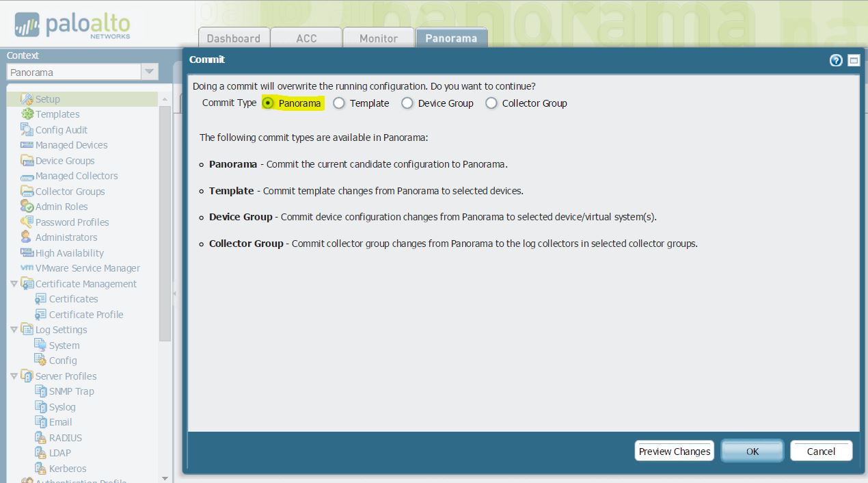Click the Admin Roles icon
Screen dimensions: 868x483
click(27, 207)
